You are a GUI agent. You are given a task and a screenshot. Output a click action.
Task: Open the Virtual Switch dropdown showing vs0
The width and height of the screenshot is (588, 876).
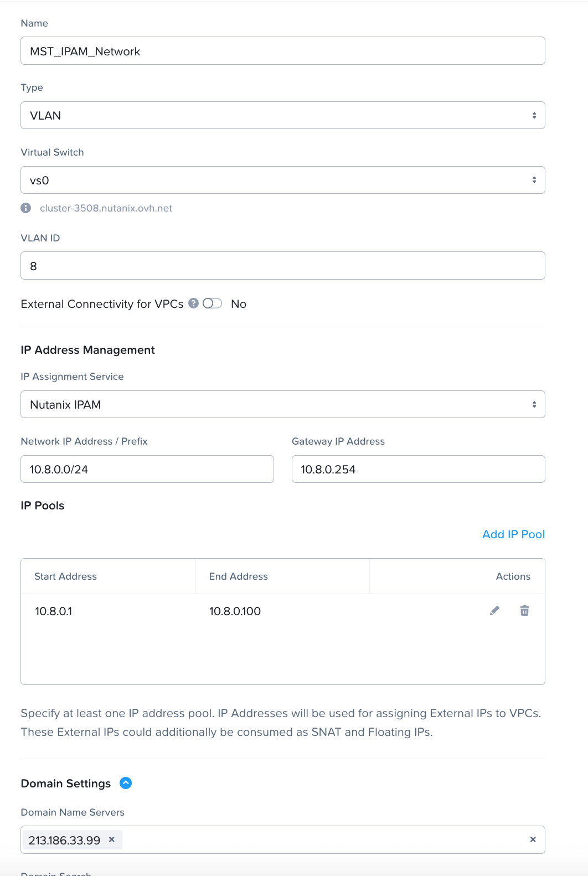pyautogui.click(x=282, y=180)
